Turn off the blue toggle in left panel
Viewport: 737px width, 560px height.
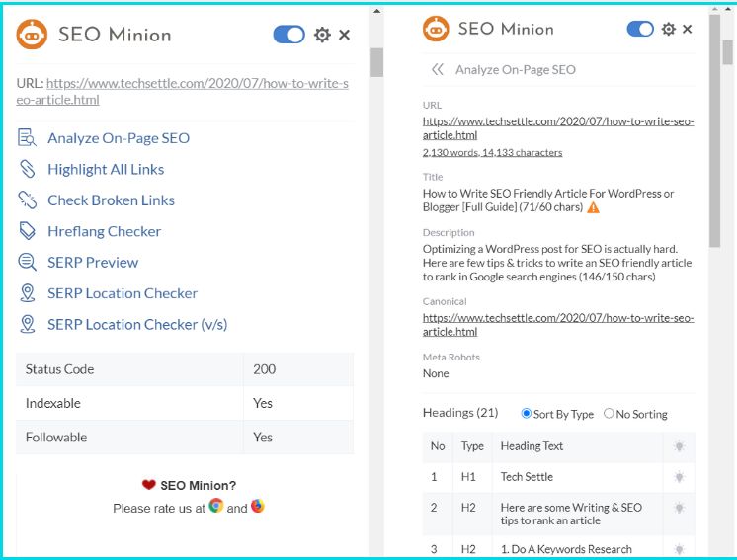click(x=289, y=35)
